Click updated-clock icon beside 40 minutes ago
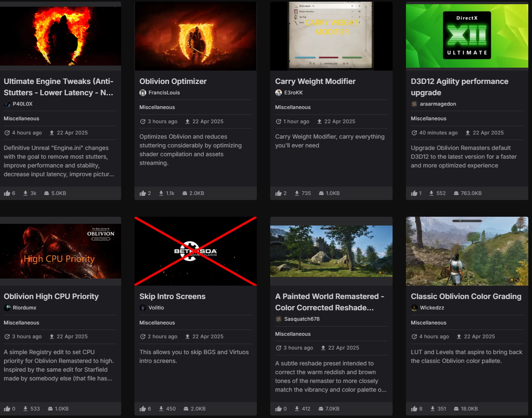Screen dimensions: 532x418 414,133
